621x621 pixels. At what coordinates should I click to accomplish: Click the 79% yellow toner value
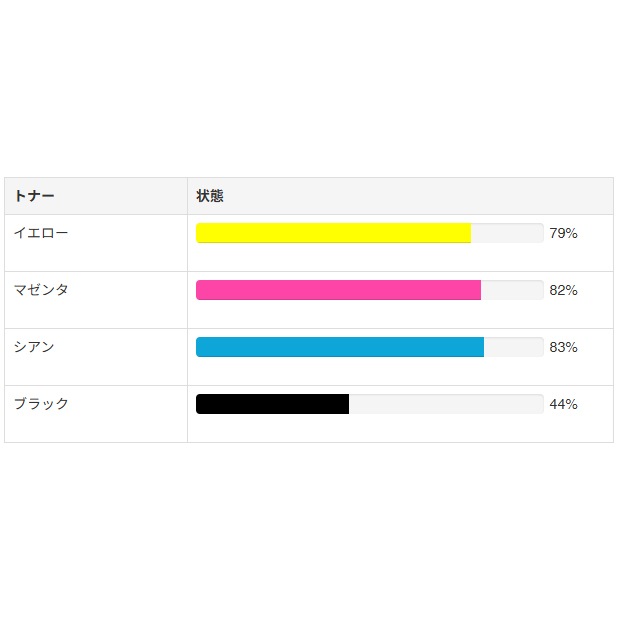click(563, 233)
